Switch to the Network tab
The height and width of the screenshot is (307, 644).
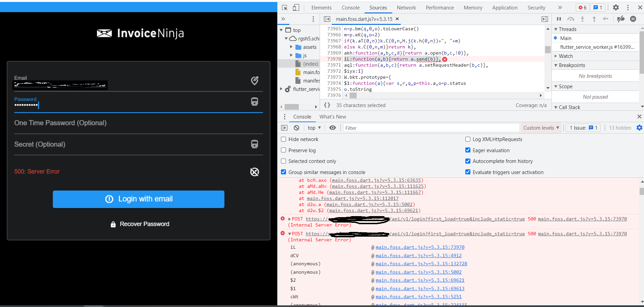(x=406, y=7)
